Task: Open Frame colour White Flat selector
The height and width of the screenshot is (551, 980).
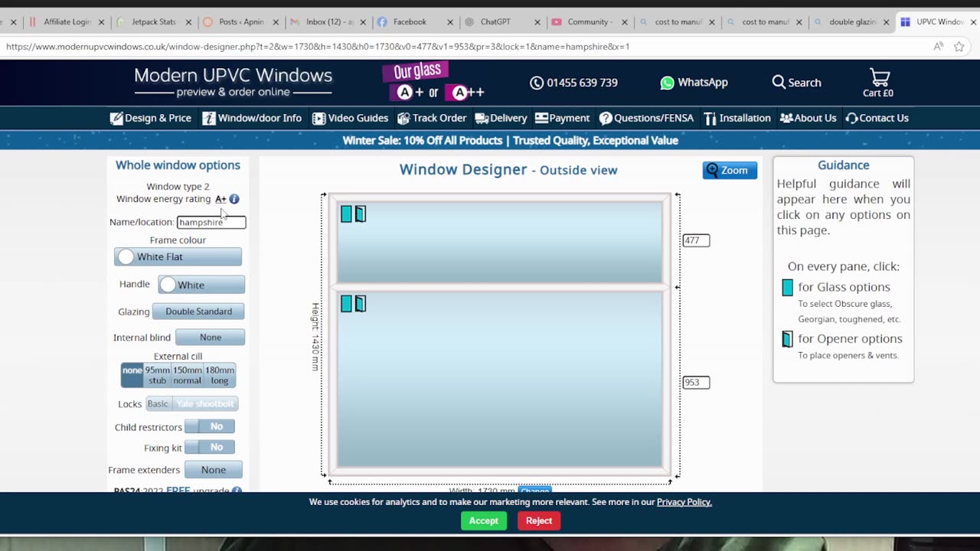Action: [x=178, y=257]
